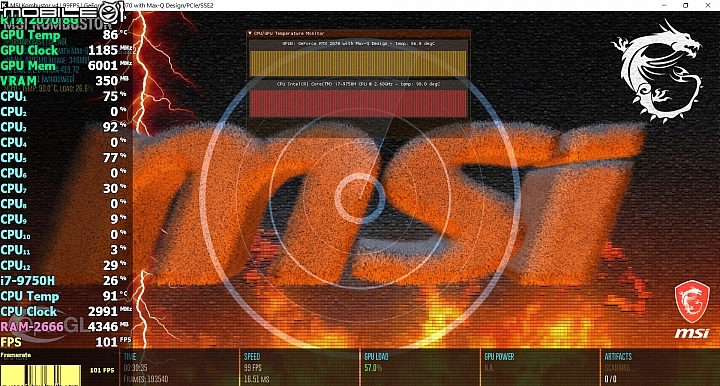Click the i7-9750H total usage label
Viewport: 720px width, 386px height.
pyautogui.click(x=28, y=281)
